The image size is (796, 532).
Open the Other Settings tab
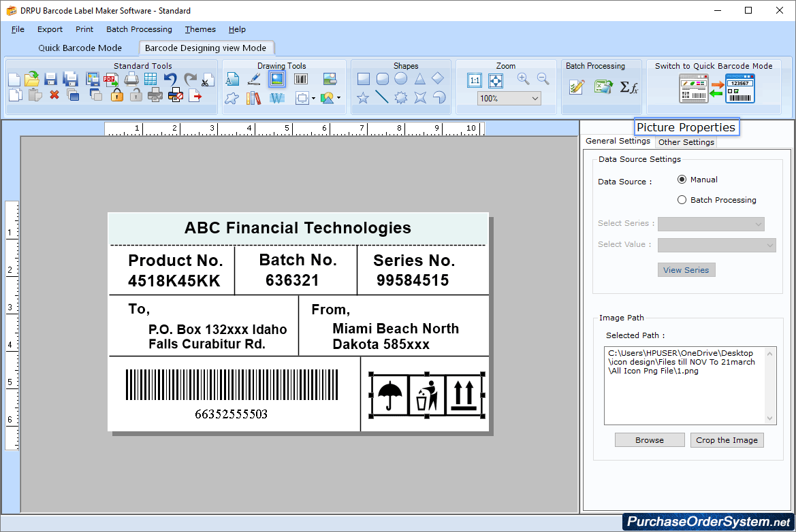pos(686,142)
